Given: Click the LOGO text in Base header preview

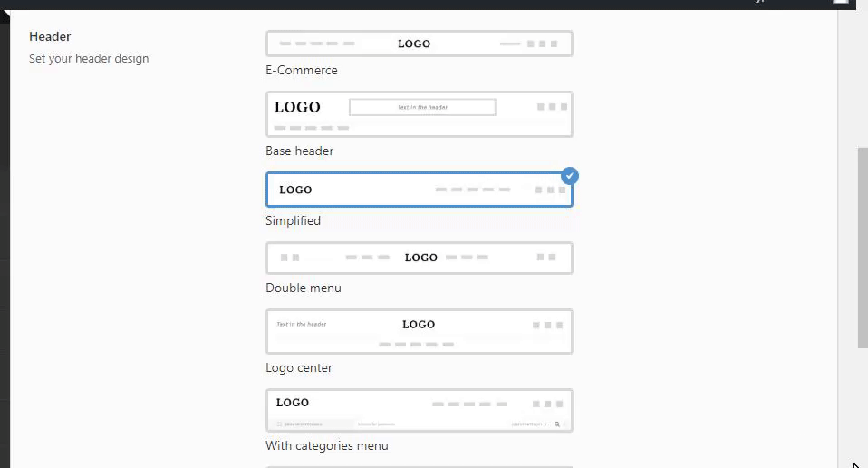Looking at the screenshot, I should [x=297, y=107].
